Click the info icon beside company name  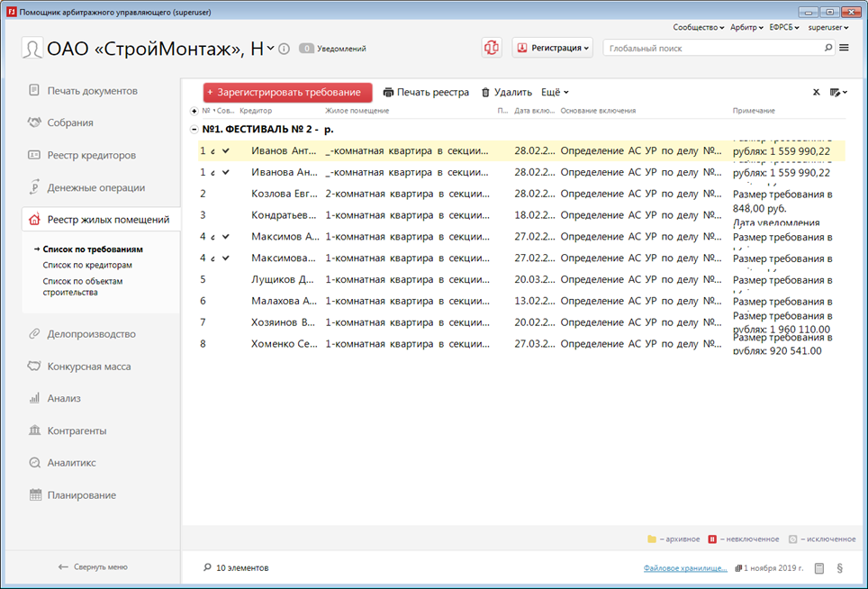point(285,49)
